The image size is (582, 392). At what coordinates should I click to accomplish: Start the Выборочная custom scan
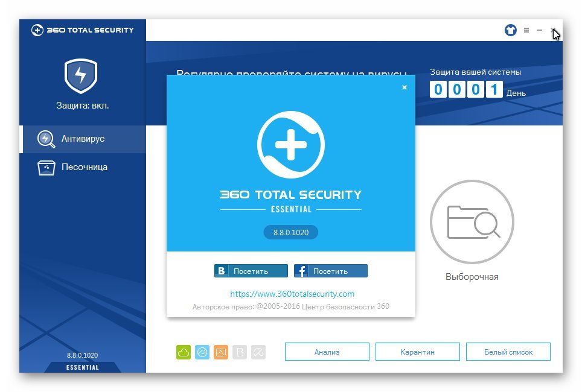472,222
